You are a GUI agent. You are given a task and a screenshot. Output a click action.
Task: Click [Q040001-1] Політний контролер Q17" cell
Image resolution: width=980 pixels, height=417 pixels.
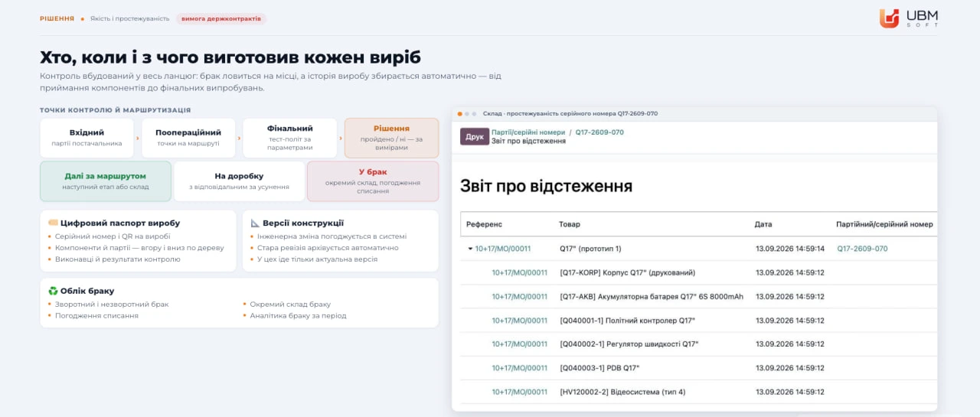(x=627, y=320)
